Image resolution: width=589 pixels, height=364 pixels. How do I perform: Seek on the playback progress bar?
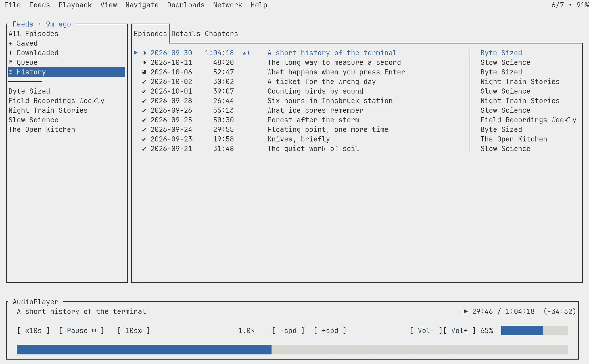coord(292,350)
